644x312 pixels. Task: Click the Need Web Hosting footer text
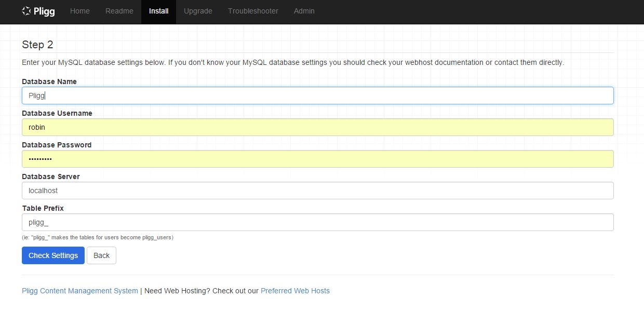coord(202,291)
